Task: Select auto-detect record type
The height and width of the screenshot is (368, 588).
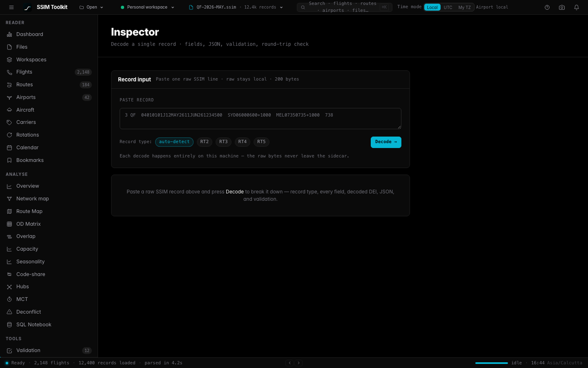Action: pos(174,142)
